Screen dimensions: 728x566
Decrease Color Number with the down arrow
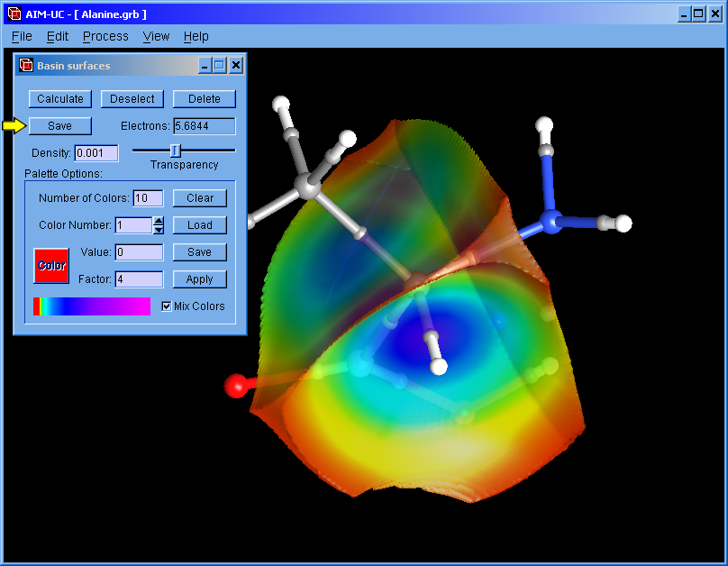pyautogui.click(x=159, y=230)
